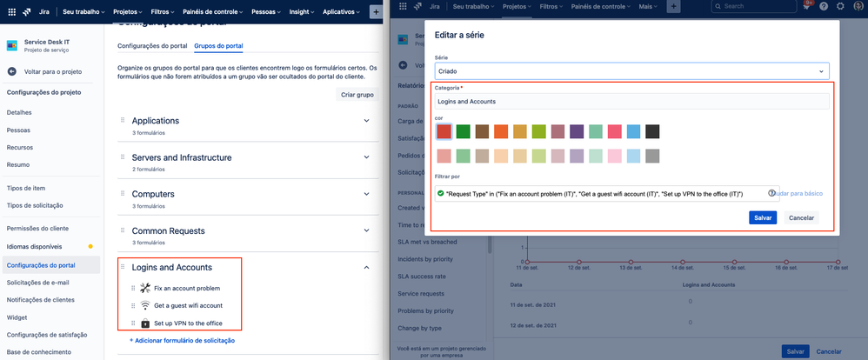The height and width of the screenshot is (360, 868).
Task: Grab drag handle of Fix an account problem form
Action: click(133, 288)
